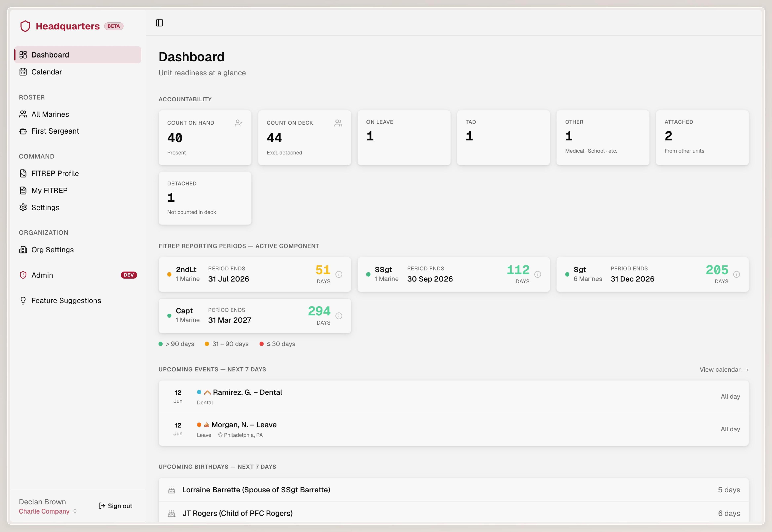Click the rank chevron icon beside Ramirez
The height and width of the screenshot is (532, 772).
207,392
